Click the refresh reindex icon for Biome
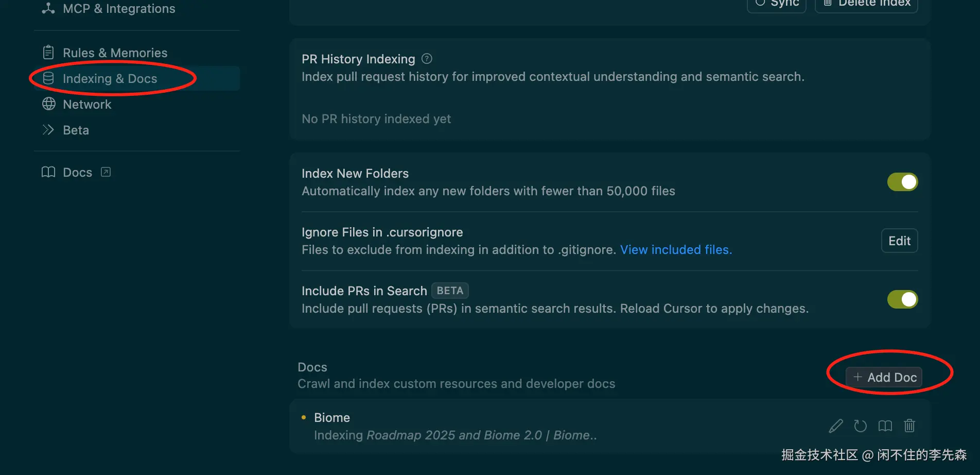 pos(860,426)
